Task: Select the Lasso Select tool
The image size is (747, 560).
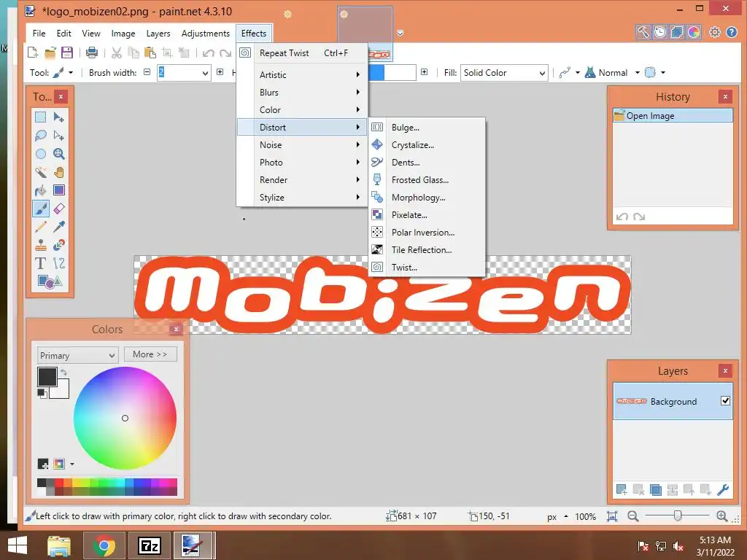Action: pyautogui.click(x=41, y=136)
